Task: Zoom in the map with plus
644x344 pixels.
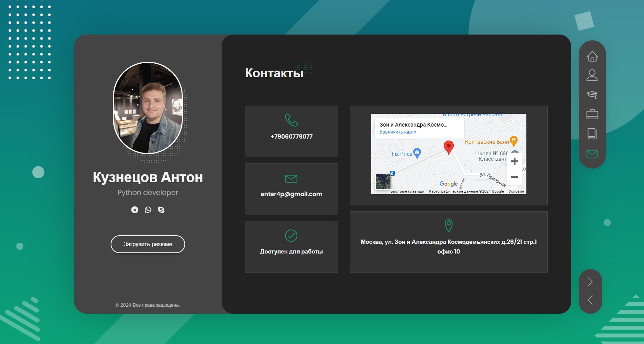Action: tap(515, 161)
